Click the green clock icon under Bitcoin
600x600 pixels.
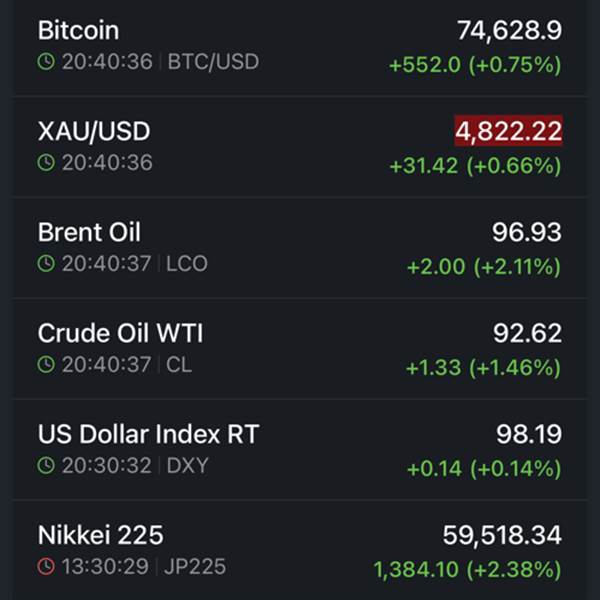pyautogui.click(x=46, y=62)
